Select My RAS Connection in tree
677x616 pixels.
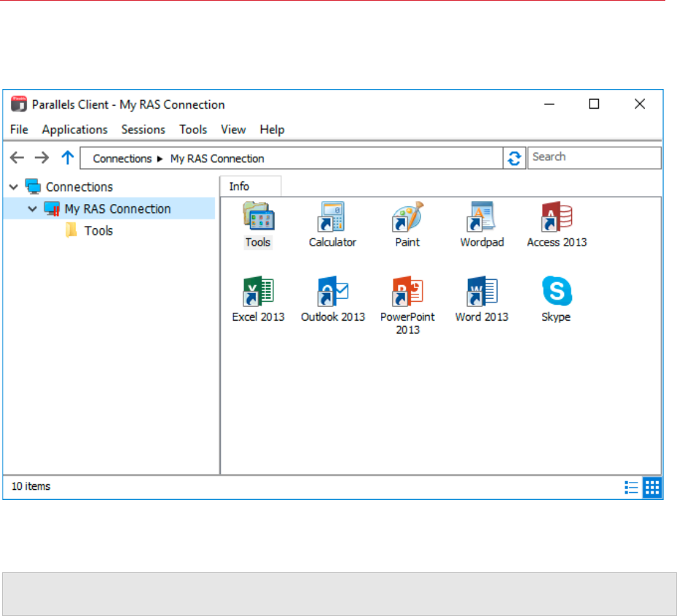pyautogui.click(x=117, y=209)
